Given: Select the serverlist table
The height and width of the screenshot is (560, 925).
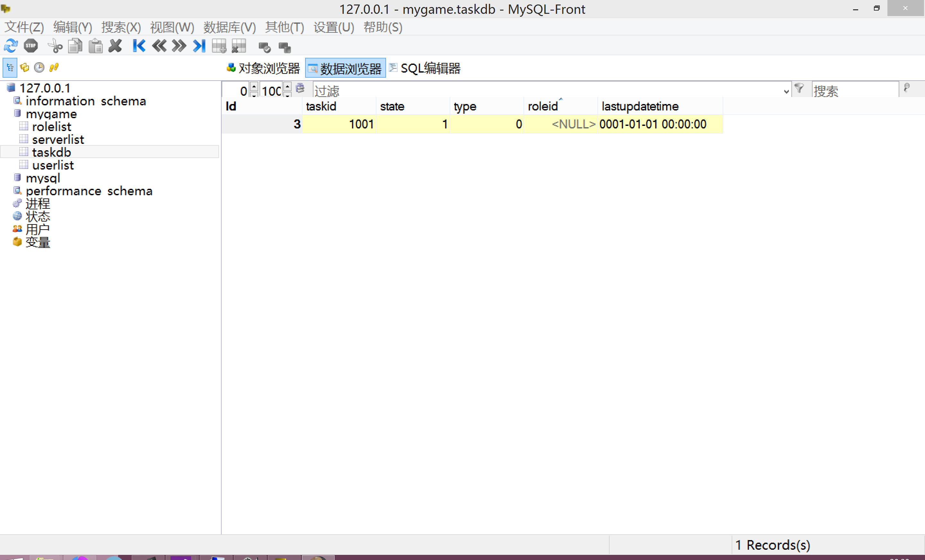Looking at the screenshot, I should tap(58, 139).
